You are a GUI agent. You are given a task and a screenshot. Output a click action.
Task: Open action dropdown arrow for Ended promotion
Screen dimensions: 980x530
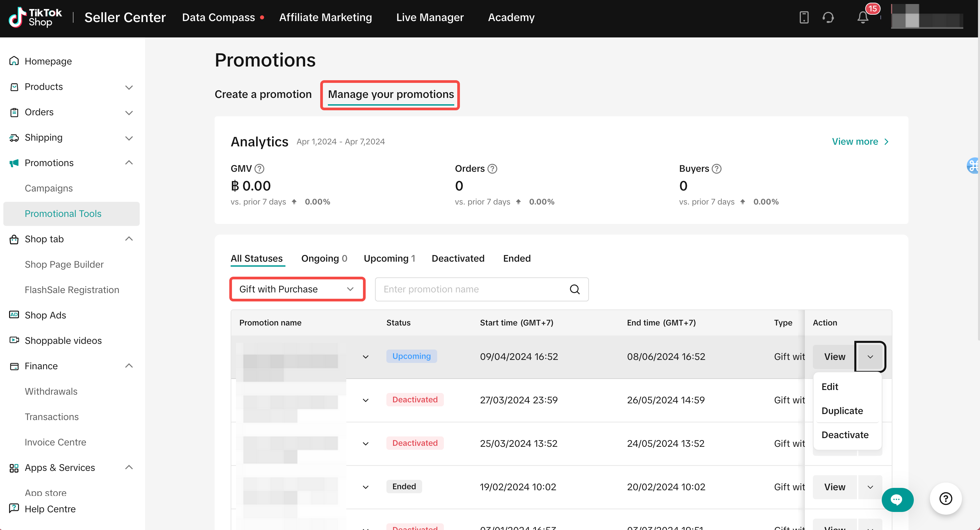[870, 487]
